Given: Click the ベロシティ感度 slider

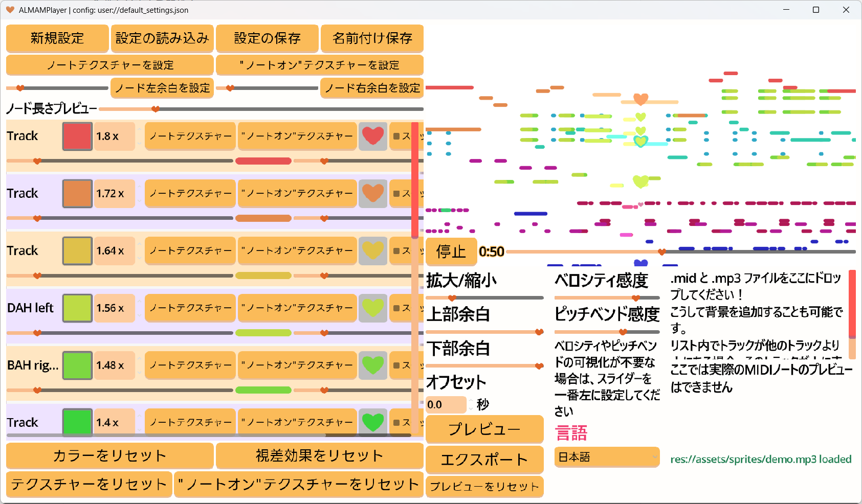Looking at the screenshot, I should click(607, 297).
